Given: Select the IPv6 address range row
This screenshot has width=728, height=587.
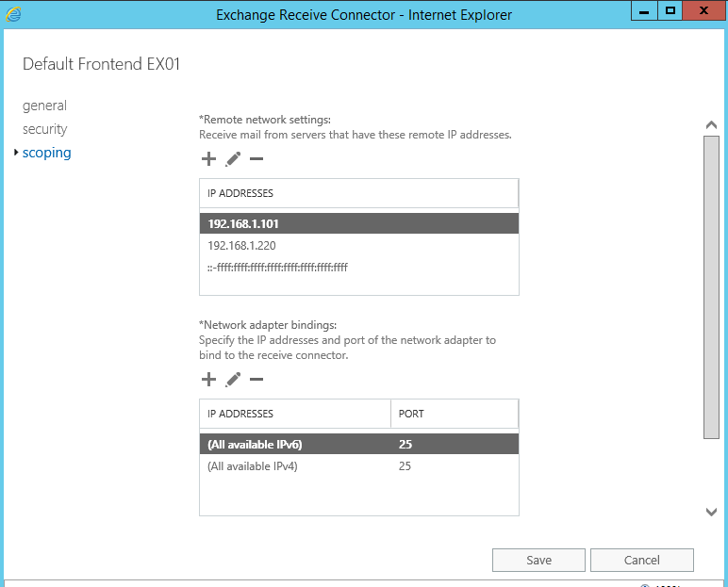Looking at the screenshot, I should point(358,268).
